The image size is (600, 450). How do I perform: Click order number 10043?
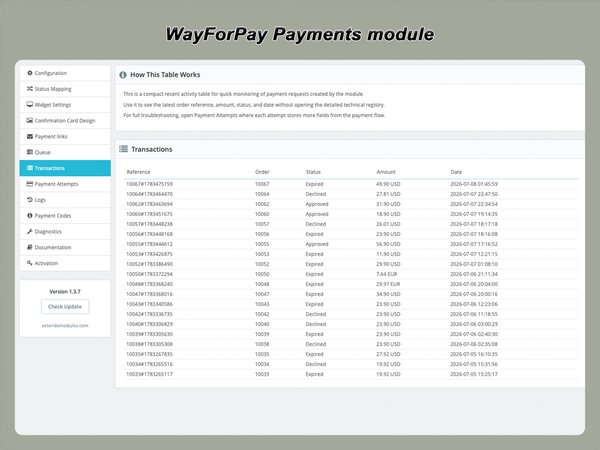[262, 304]
